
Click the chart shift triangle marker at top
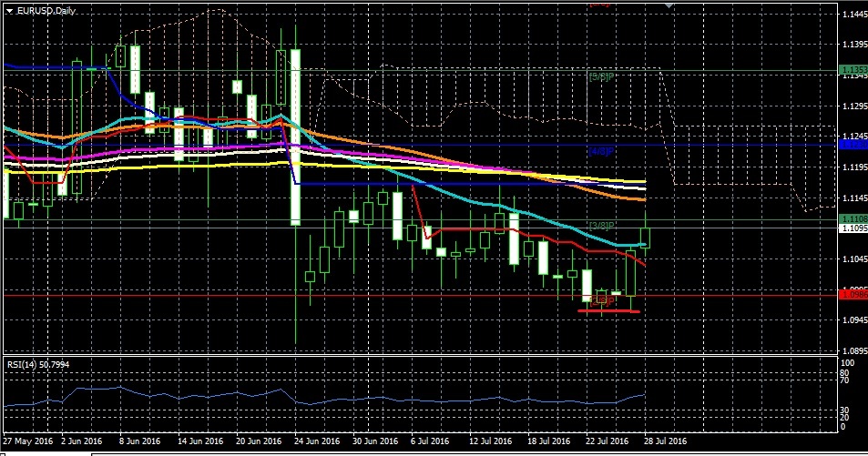click(670, 5)
